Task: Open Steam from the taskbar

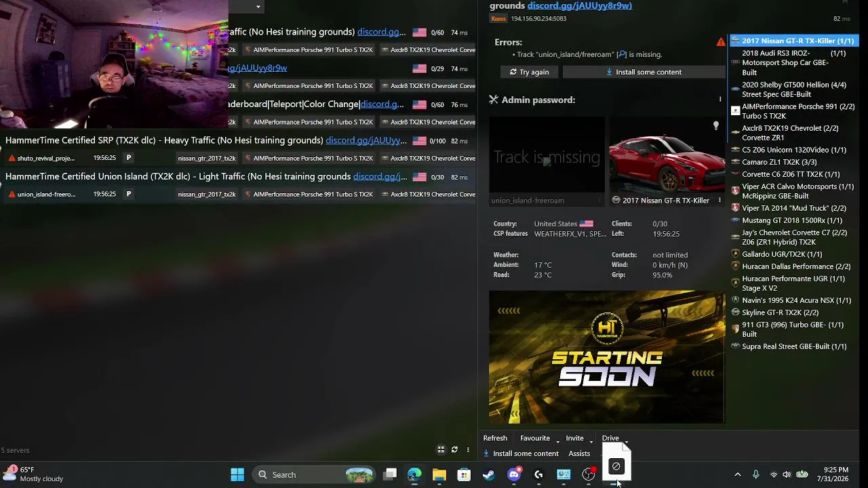Action: click(x=489, y=474)
